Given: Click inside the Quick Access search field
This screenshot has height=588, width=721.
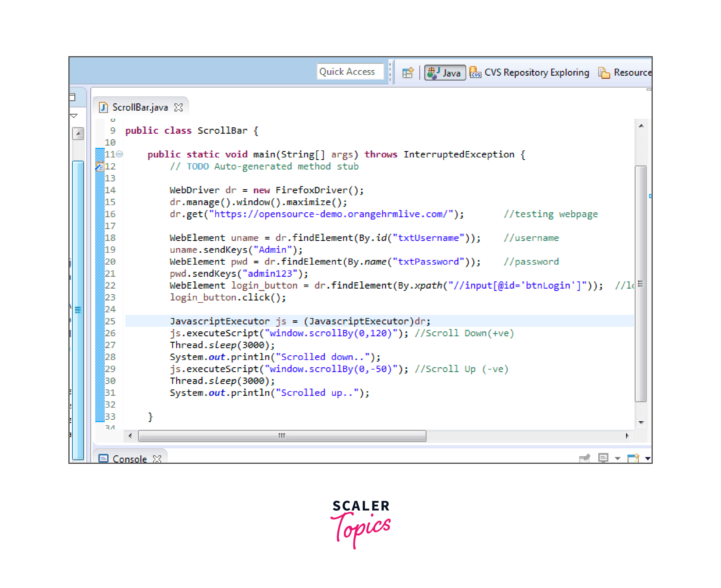Looking at the screenshot, I should 350,71.
